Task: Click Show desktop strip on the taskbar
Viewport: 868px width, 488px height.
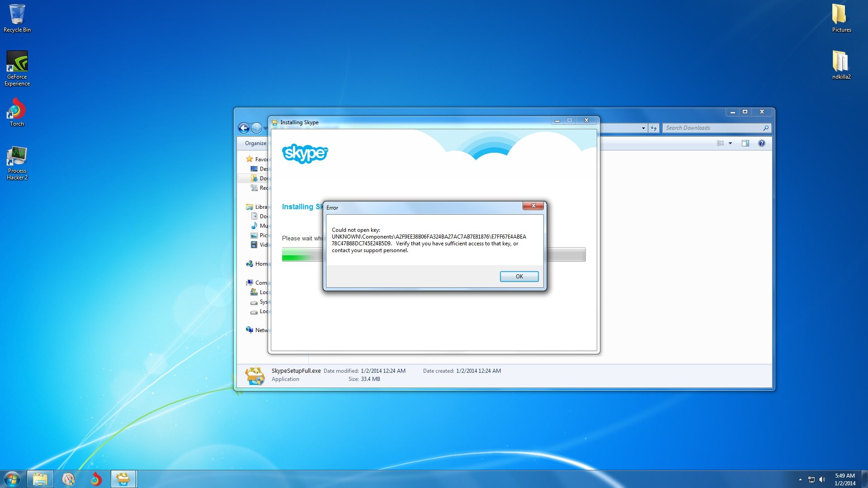Action: coord(864,479)
